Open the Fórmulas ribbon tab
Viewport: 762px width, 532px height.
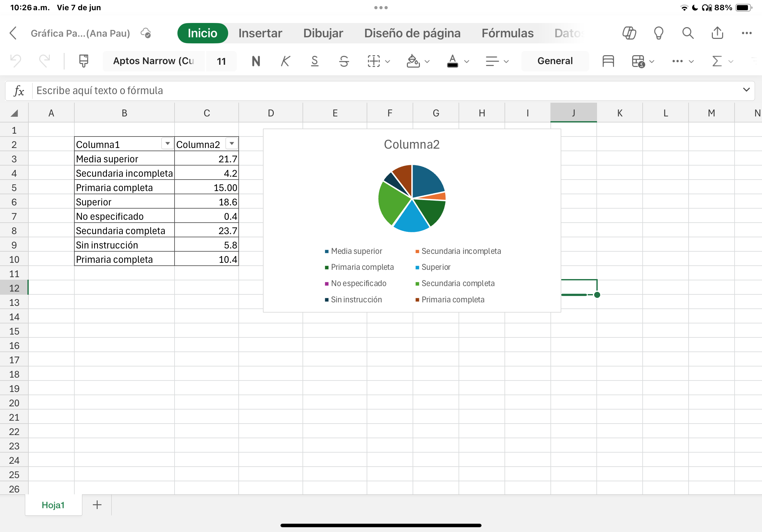[507, 33]
